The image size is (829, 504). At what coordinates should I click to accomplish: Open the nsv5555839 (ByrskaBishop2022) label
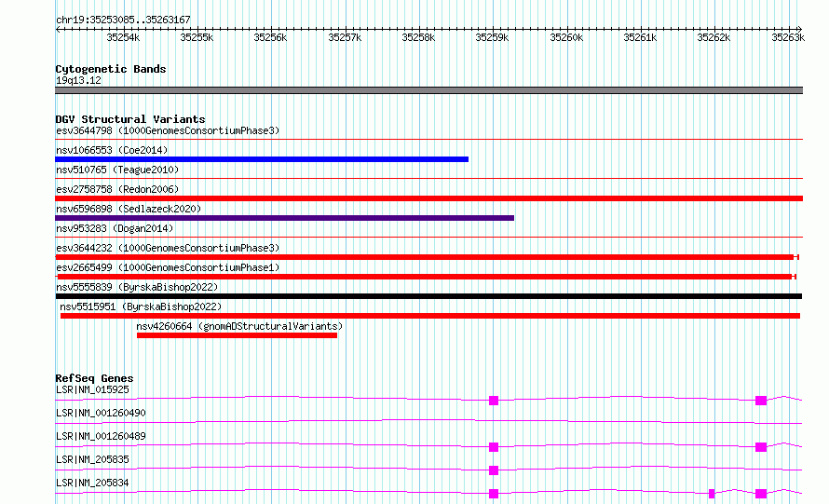137,287
